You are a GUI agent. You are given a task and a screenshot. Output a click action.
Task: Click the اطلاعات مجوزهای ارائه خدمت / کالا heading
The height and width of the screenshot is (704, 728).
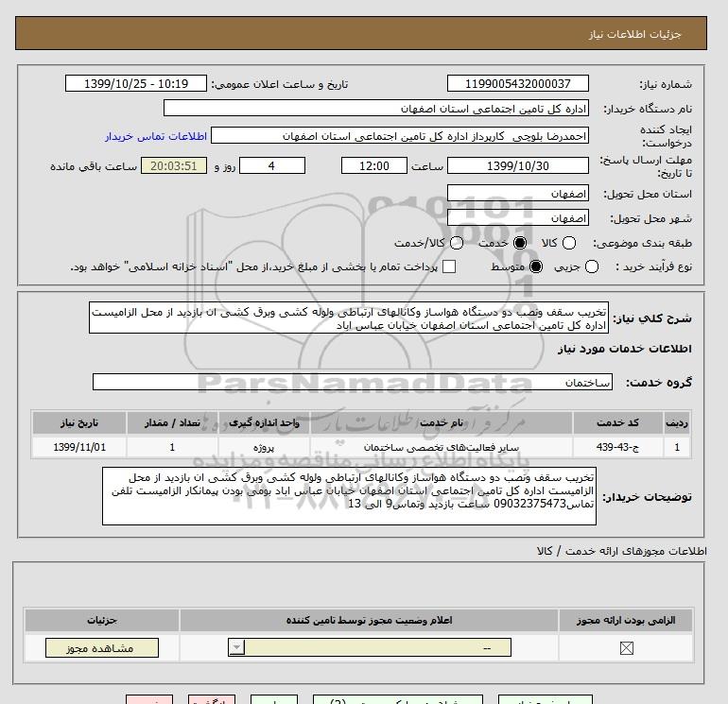click(622, 551)
